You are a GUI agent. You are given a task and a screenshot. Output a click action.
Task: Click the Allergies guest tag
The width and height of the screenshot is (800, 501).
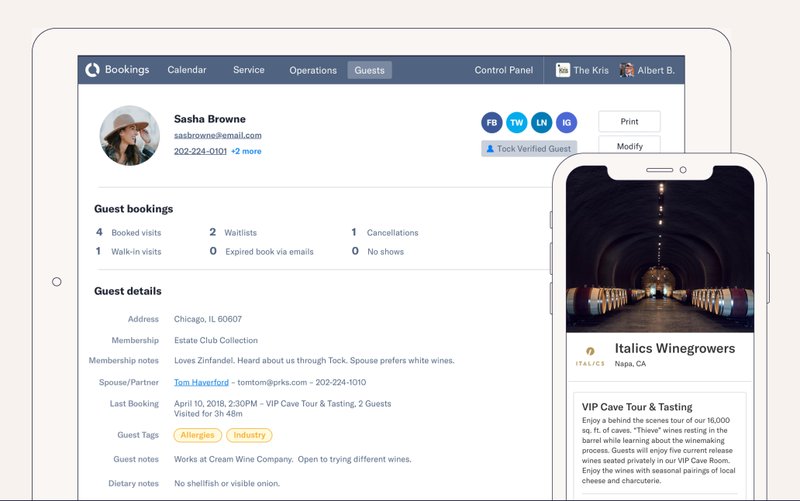(x=197, y=435)
